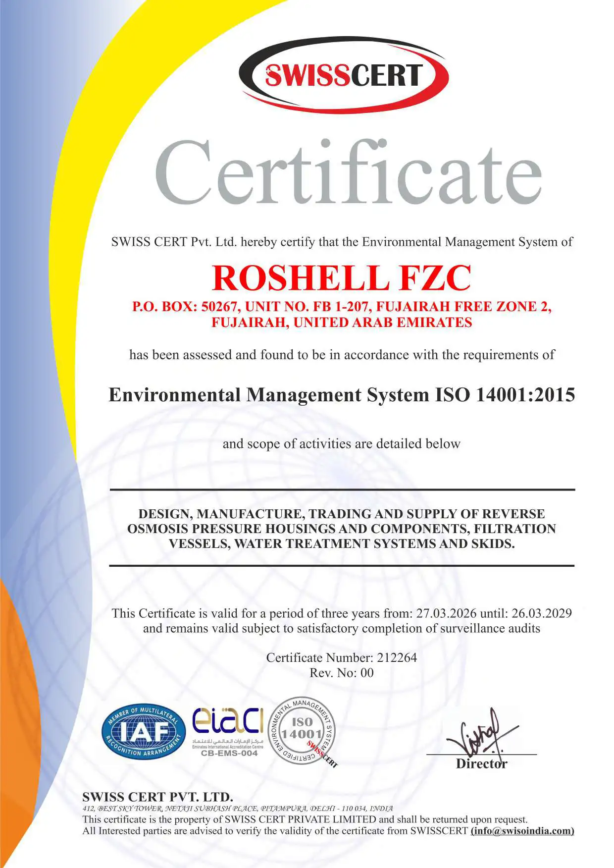
Task: Click 'and scope of activities are detailed below'
Action: point(342,444)
